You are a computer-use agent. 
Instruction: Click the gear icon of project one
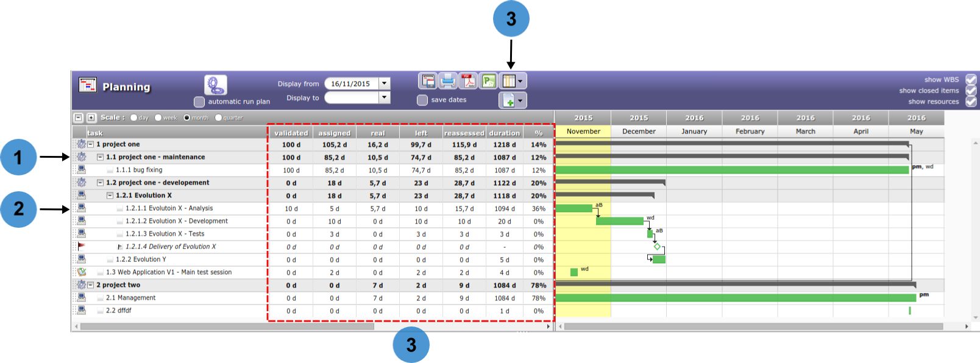click(x=81, y=144)
